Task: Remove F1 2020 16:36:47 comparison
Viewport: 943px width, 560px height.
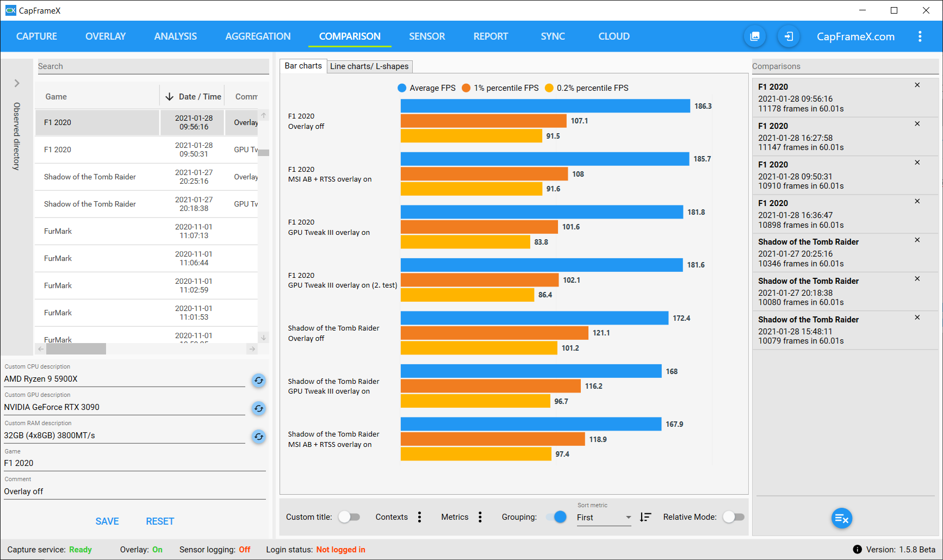Action: 917,201
